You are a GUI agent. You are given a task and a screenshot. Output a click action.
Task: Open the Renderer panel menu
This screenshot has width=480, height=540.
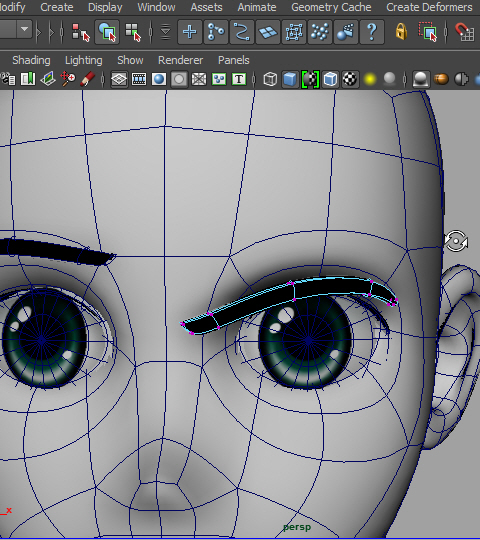[180, 60]
